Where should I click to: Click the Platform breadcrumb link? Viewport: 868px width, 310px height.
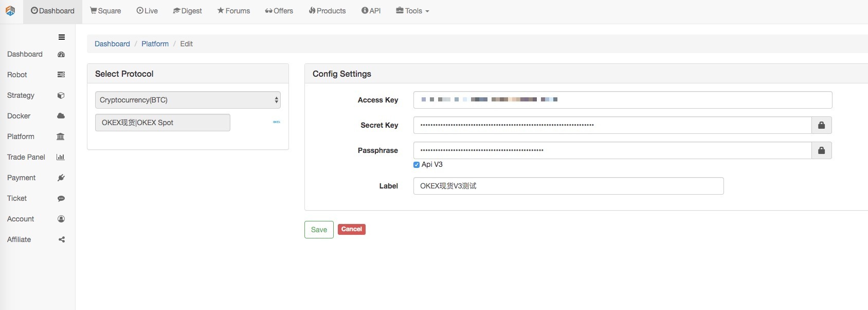click(155, 44)
